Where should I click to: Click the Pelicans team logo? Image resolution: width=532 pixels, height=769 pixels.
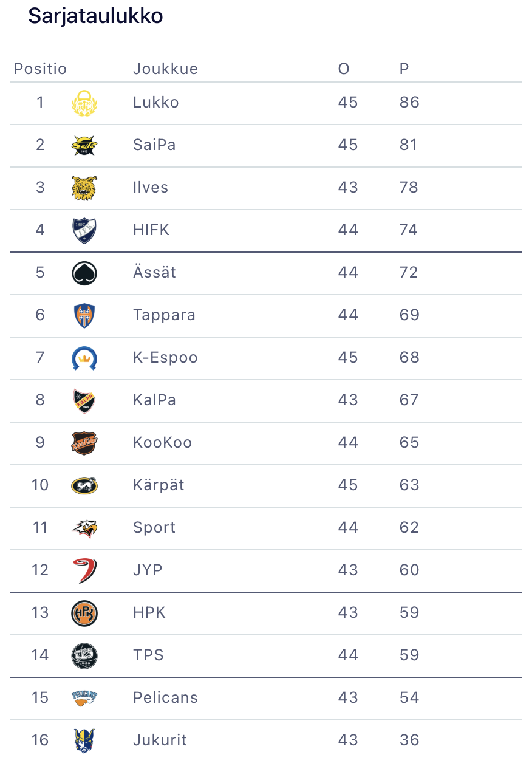tap(84, 698)
